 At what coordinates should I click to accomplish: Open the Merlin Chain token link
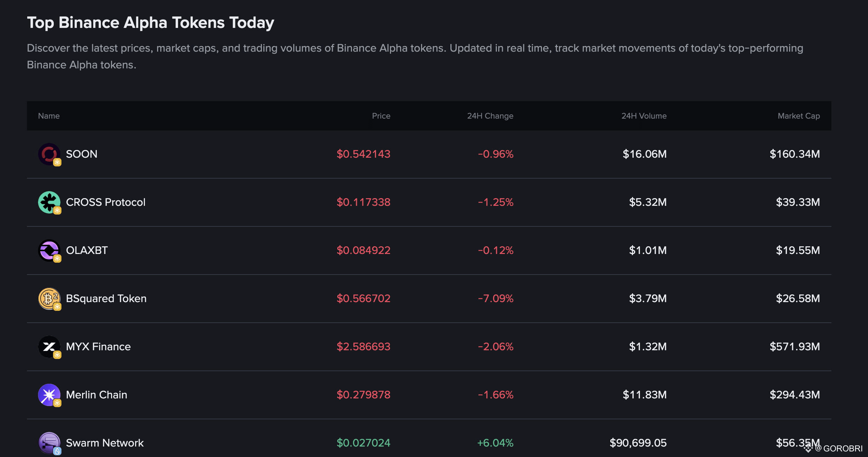[96, 395]
